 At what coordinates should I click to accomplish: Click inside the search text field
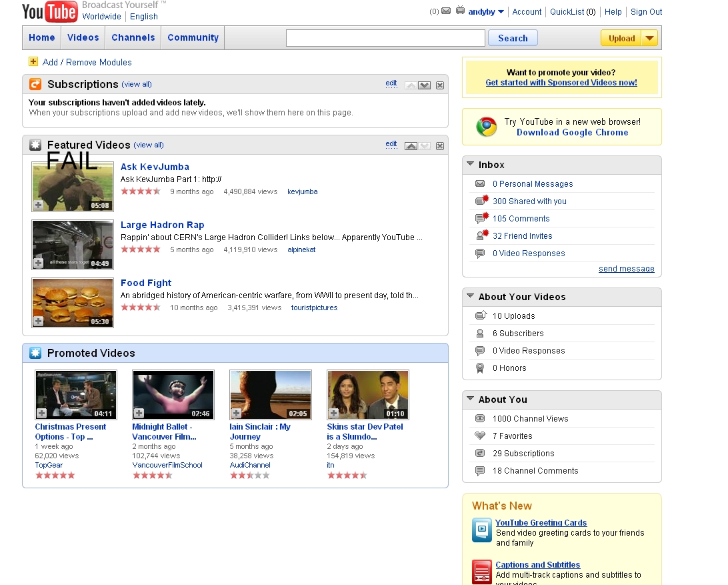[385, 38]
